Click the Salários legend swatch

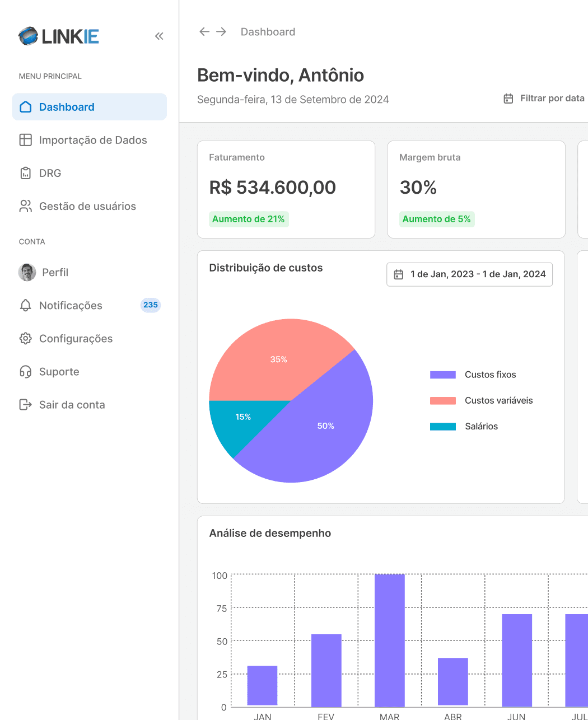[443, 426]
